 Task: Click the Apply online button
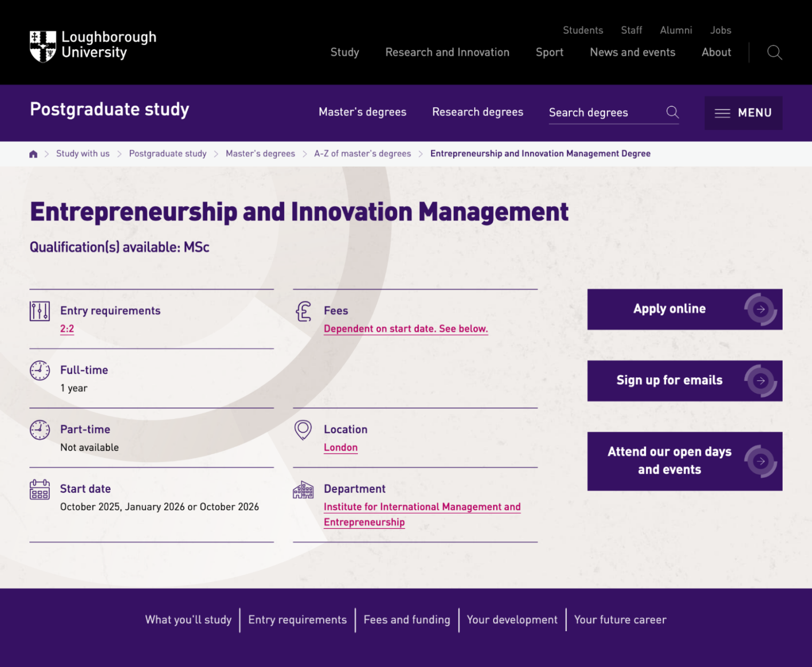tap(685, 309)
